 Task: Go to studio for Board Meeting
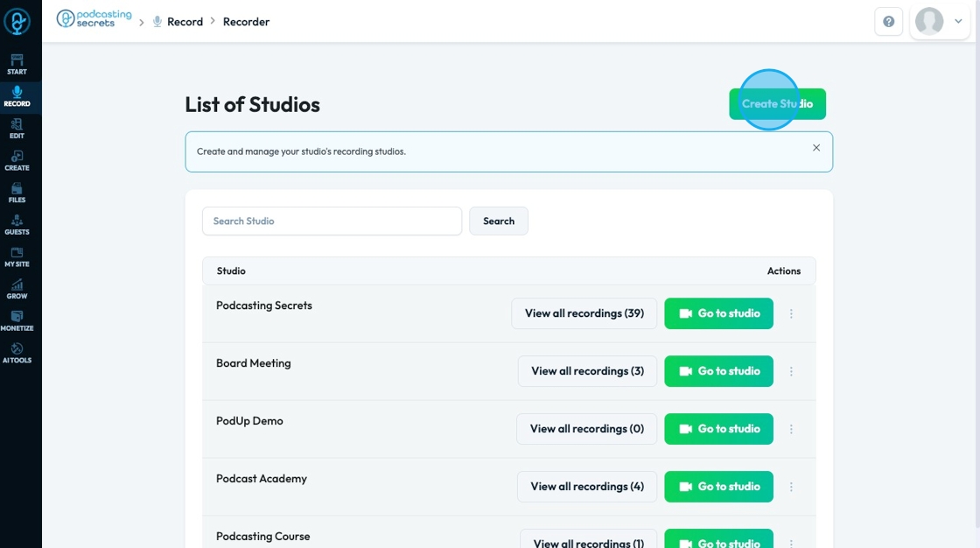click(x=718, y=371)
